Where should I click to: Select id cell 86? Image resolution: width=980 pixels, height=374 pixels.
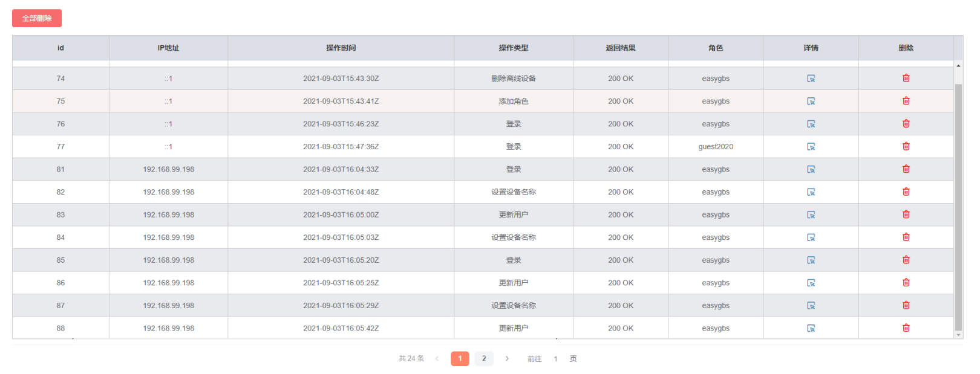click(60, 283)
